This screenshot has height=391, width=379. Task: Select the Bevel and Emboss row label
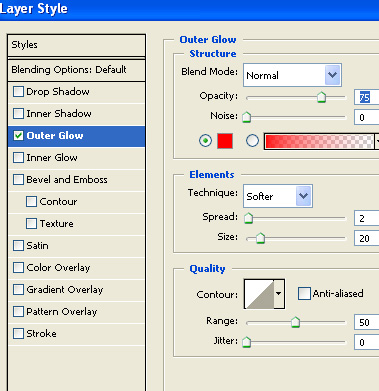coord(67,180)
